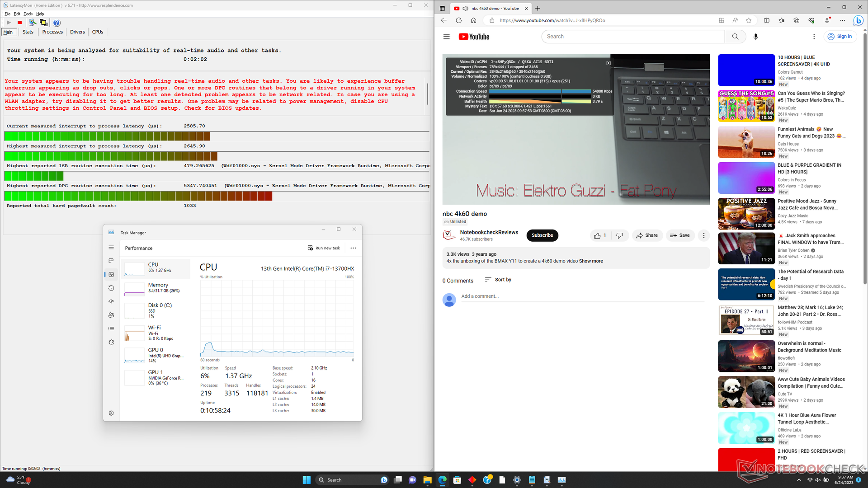
Task: Open the Task Manager three-dot more options
Action: [x=353, y=248]
